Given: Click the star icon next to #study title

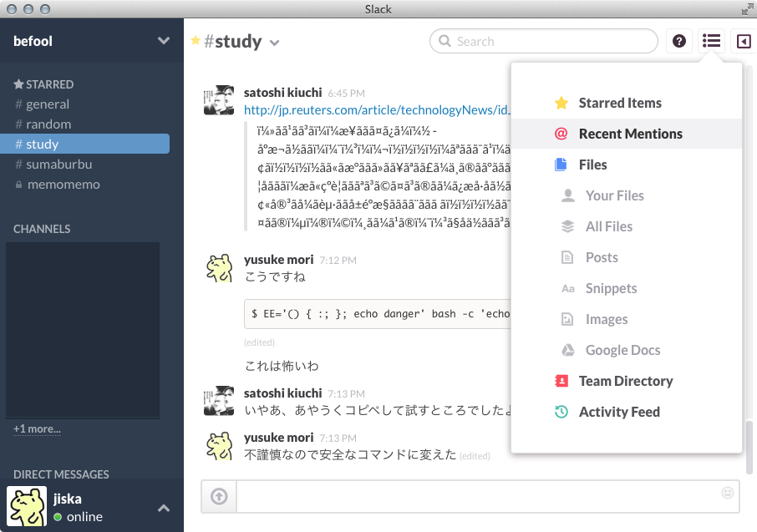Looking at the screenshot, I should tap(196, 41).
